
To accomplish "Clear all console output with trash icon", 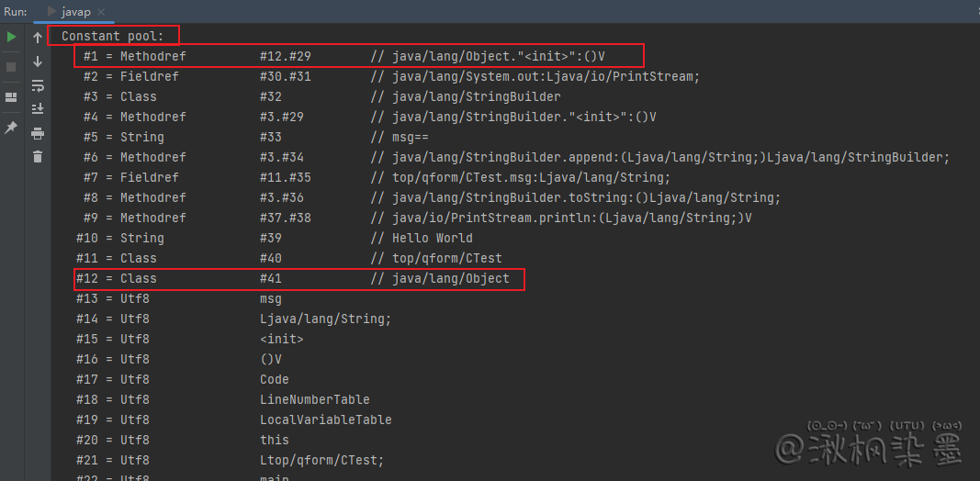I will 38,157.
